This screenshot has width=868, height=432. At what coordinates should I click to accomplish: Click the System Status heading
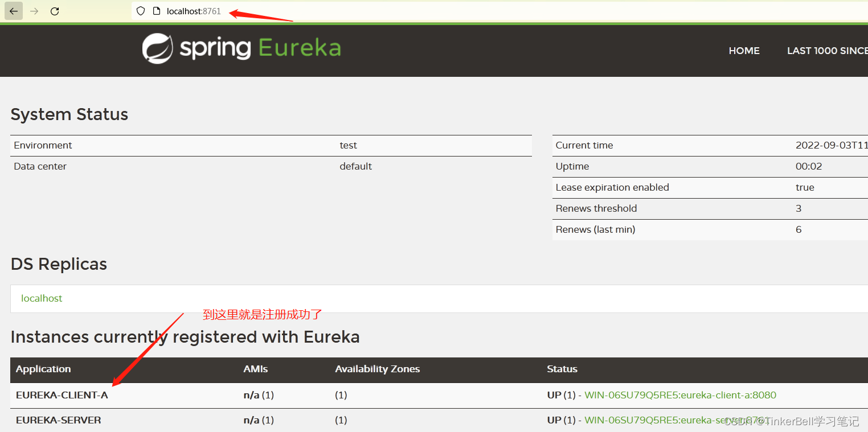pyautogui.click(x=69, y=114)
